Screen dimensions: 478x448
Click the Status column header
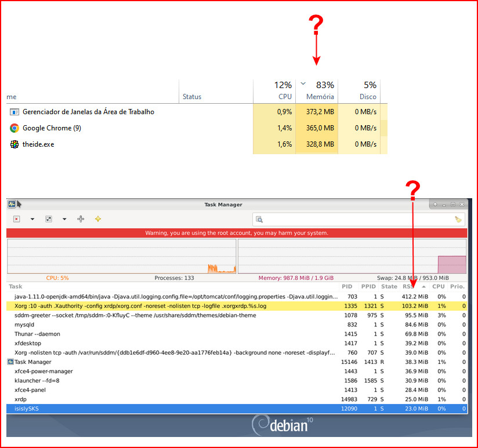coord(192,97)
